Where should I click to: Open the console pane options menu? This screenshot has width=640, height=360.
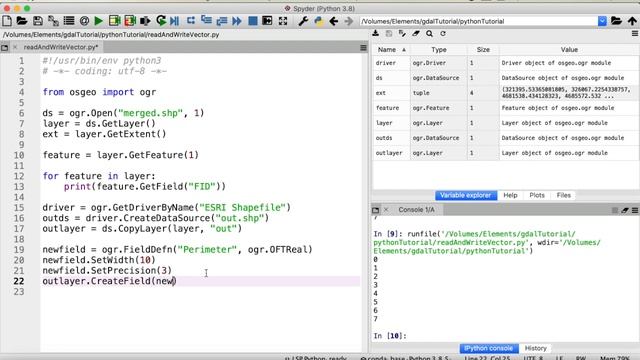click(x=635, y=210)
